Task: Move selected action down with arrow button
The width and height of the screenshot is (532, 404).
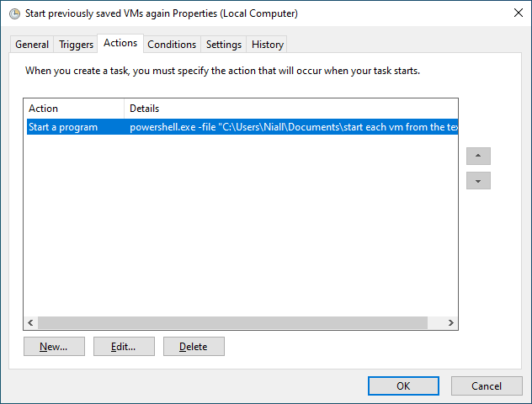Action: point(478,180)
